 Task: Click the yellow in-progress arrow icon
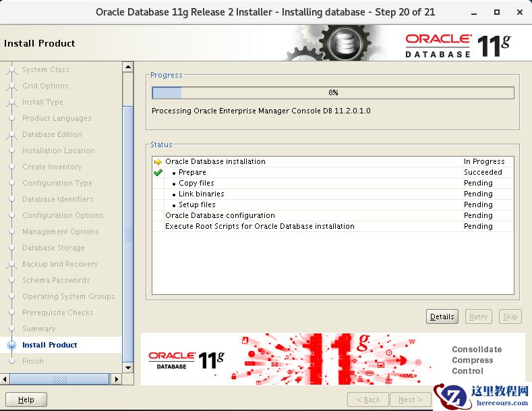click(158, 162)
